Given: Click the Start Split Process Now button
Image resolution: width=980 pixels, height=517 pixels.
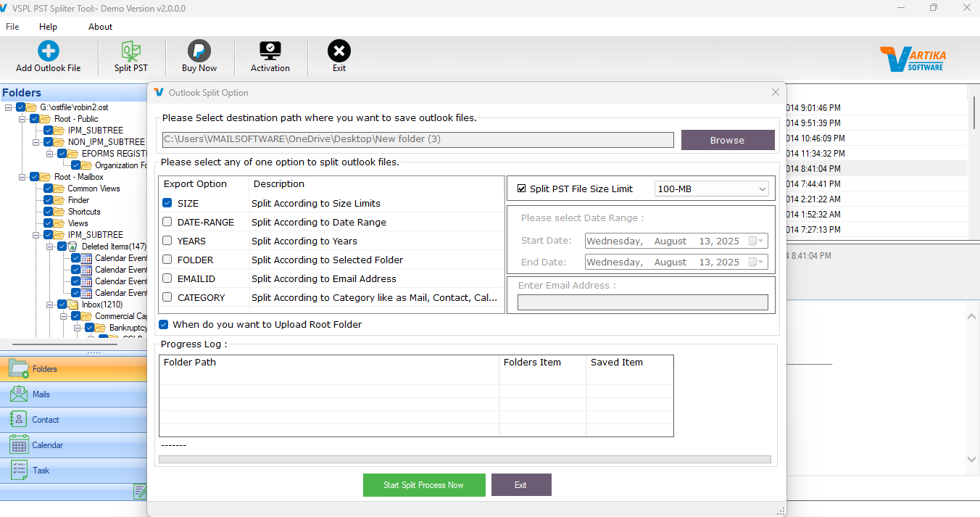Looking at the screenshot, I should point(424,484).
